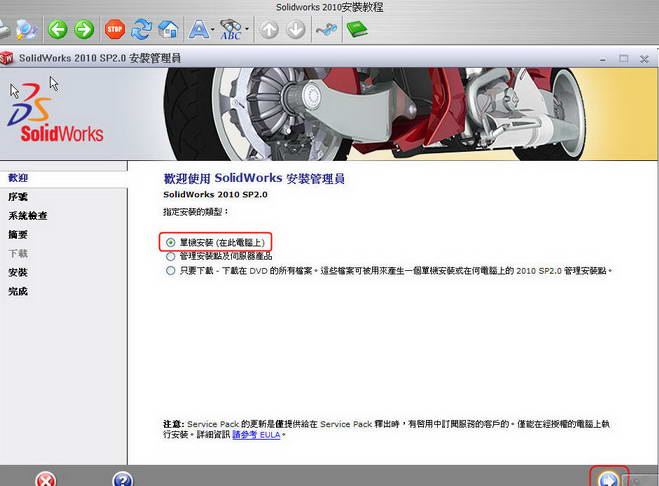
Task: Expand the binoculars ABC find dropdown
Action: pos(247,31)
